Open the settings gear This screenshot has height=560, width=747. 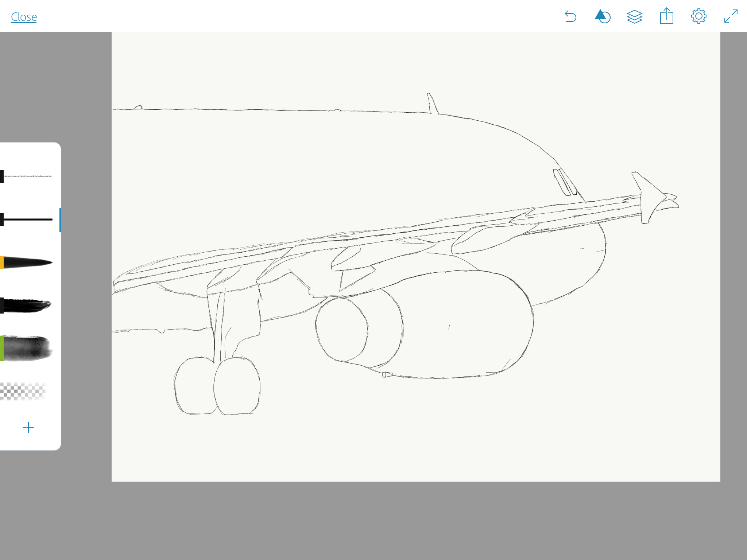point(698,16)
